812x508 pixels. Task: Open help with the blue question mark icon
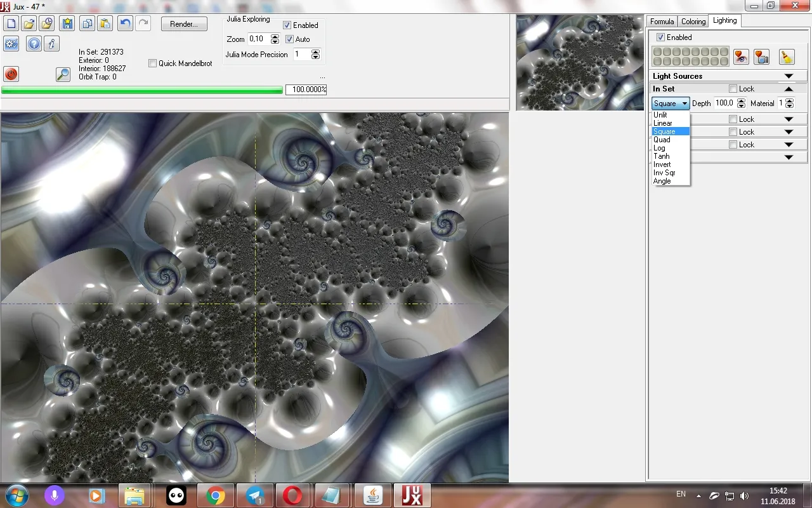34,44
